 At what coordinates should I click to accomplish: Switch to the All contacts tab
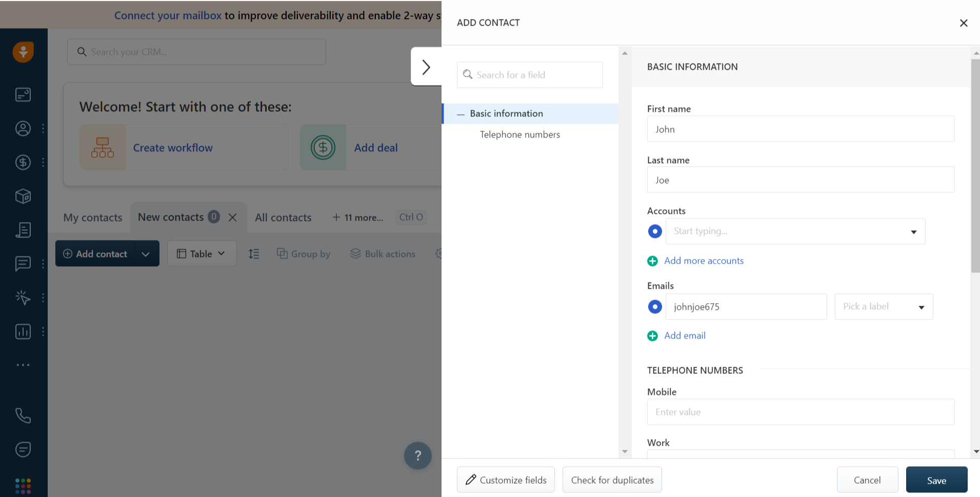283,217
